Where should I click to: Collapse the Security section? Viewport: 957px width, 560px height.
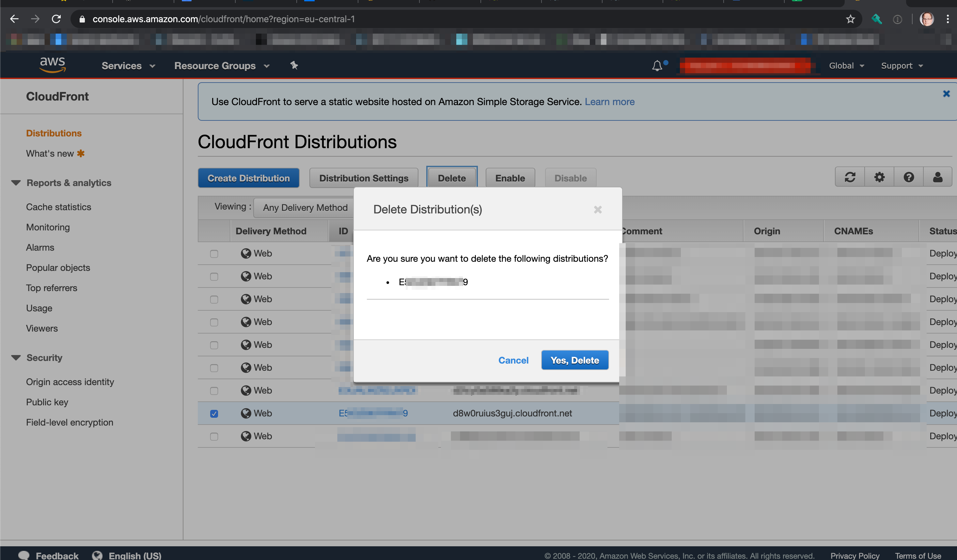pyautogui.click(x=16, y=358)
